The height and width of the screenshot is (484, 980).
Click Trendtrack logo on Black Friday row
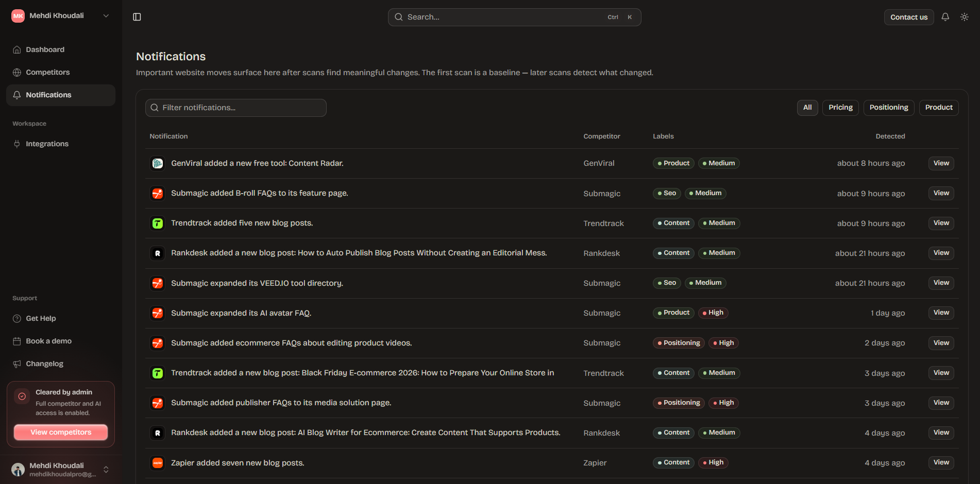158,373
